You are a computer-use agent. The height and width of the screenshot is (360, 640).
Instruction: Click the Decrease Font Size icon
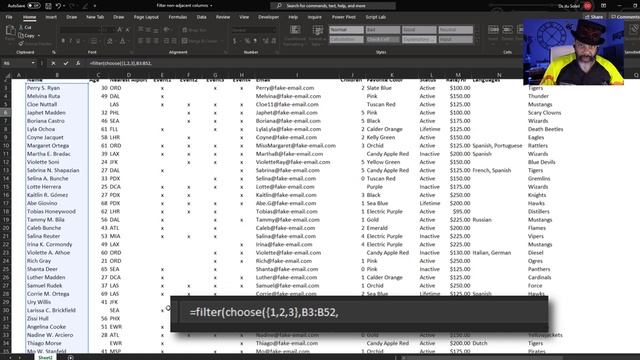127,30
